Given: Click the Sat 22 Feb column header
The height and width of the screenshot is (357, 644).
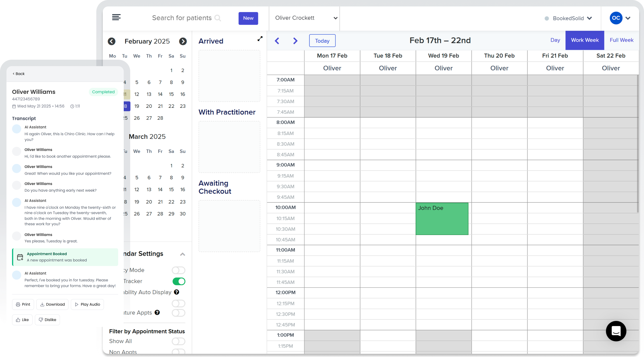Looking at the screenshot, I should (611, 56).
